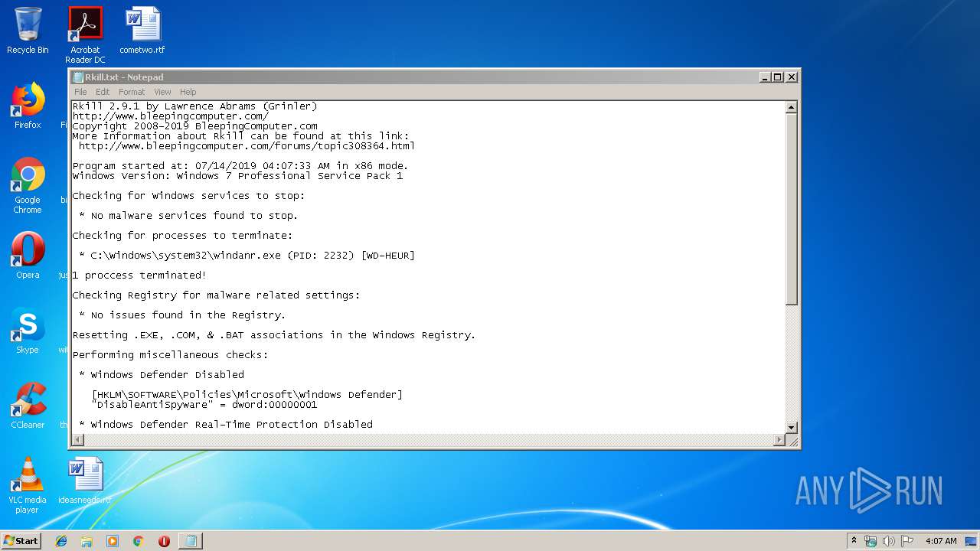Maximize the Rkill.txt Notepad window
The height and width of the screenshot is (551, 980).
[778, 77]
